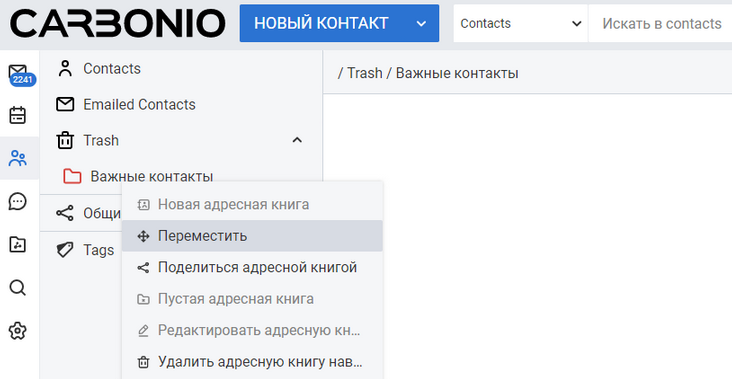Click the envelope icon beside Emailed Contacts
The width and height of the screenshot is (732, 379).
tap(65, 104)
